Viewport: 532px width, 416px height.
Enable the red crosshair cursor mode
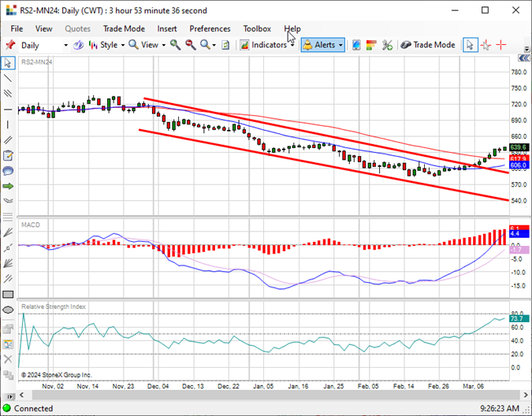[x=501, y=45]
